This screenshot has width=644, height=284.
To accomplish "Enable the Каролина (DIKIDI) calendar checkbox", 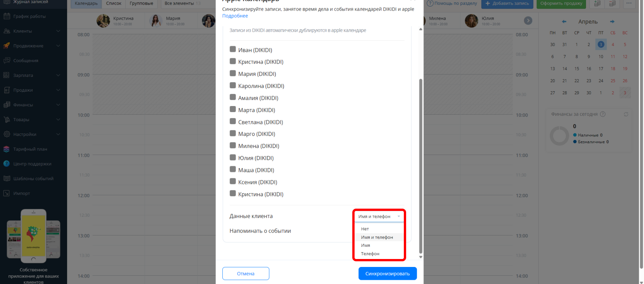I will tap(233, 85).
